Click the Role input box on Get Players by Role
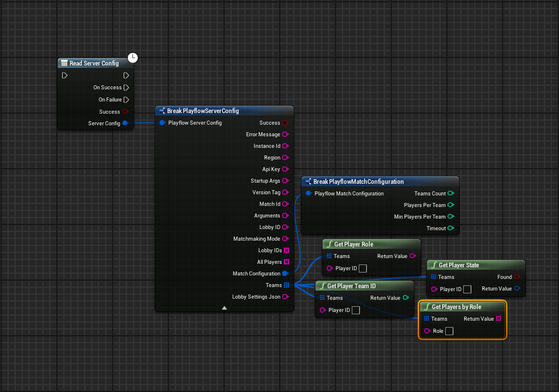The image size is (559, 392). (449, 331)
